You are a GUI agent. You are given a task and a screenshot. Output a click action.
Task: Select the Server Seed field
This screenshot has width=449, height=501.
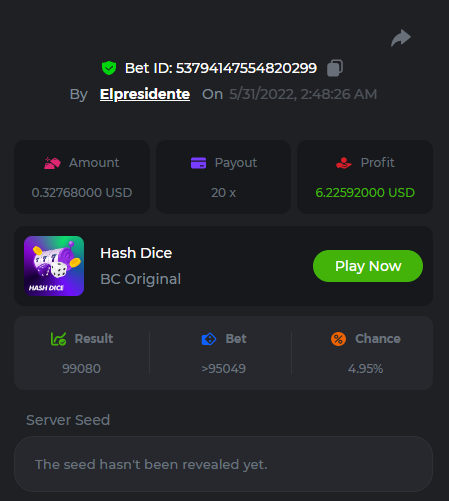point(223,464)
